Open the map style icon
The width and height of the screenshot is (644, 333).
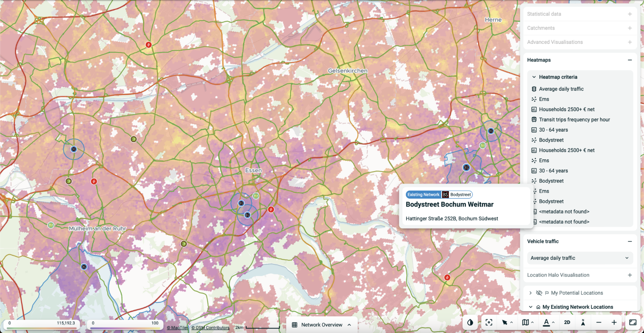(x=526, y=323)
